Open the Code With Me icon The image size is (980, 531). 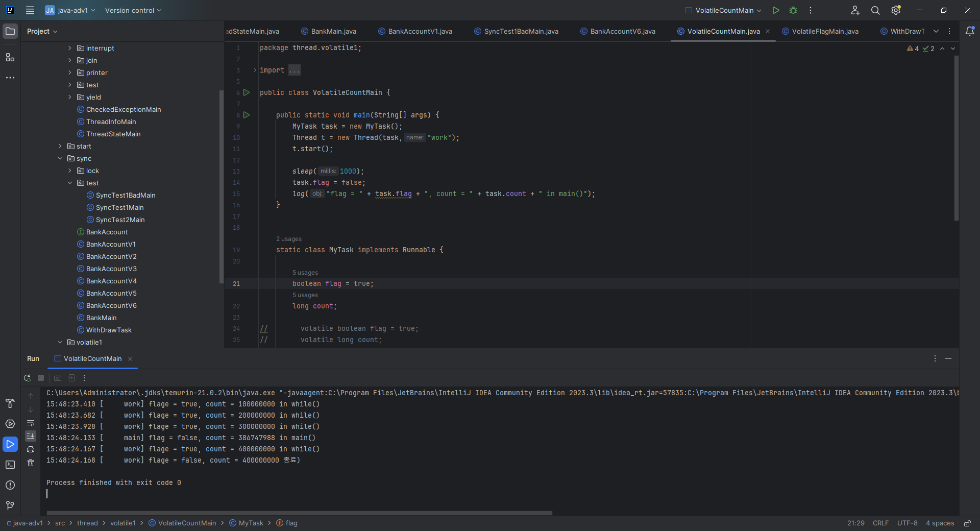click(855, 10)
